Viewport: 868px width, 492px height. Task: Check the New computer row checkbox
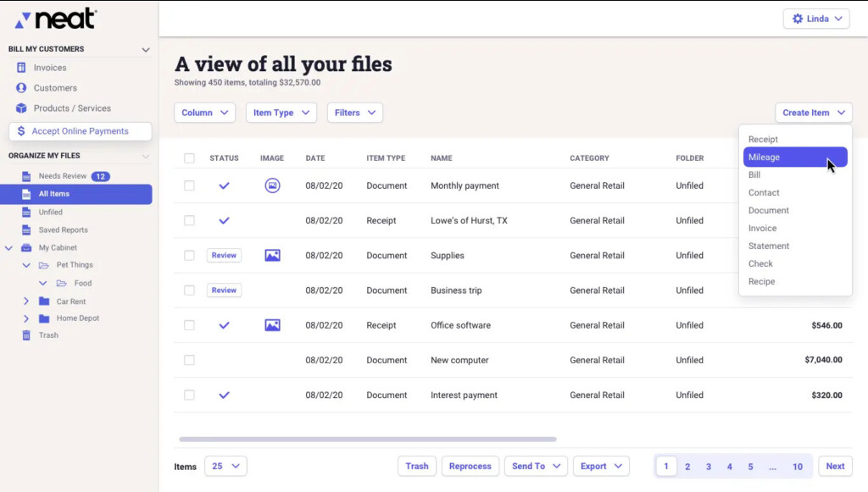coord(189,360)
